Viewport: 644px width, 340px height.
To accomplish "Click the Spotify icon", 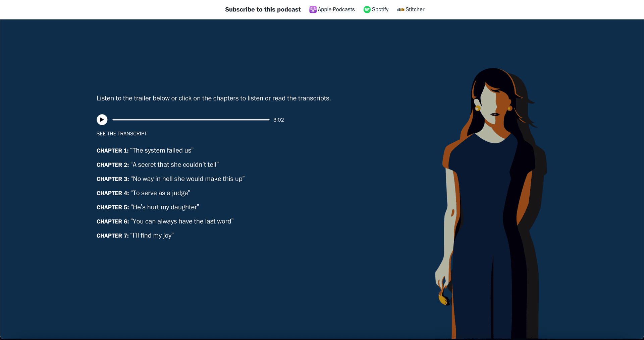I will pos(367,9).
